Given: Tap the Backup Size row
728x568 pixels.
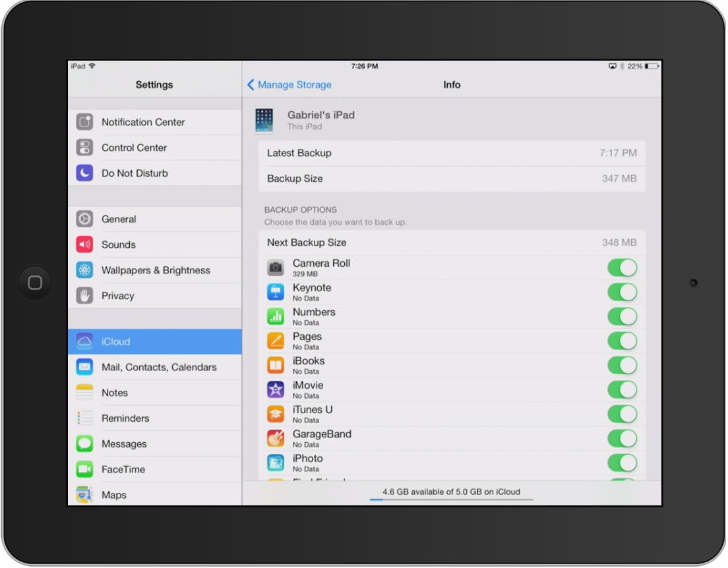Looking at the screenshot, I should click(452, 179).
